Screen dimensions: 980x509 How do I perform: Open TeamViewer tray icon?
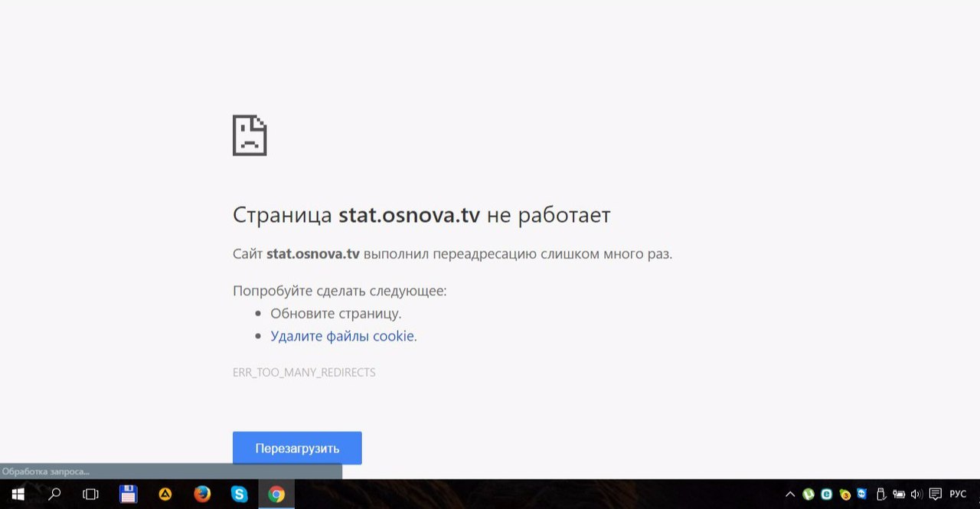(862, 494)
